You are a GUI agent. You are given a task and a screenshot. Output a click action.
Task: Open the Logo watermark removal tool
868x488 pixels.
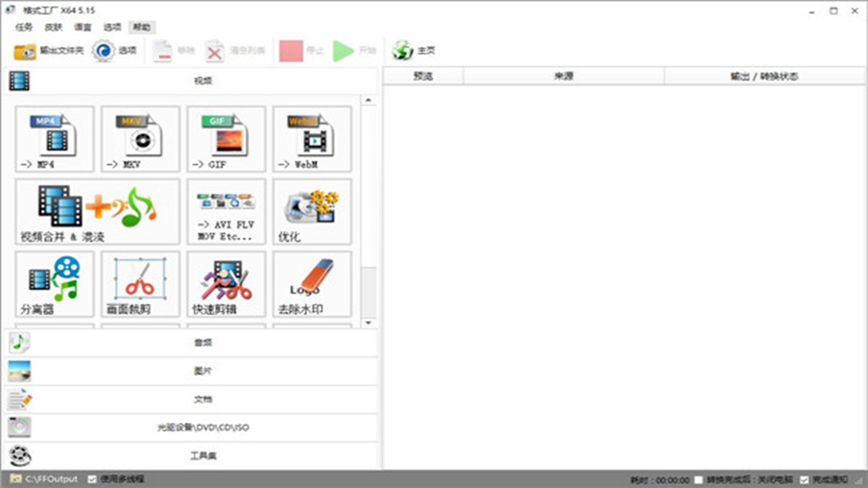click(x=312, y=284)
